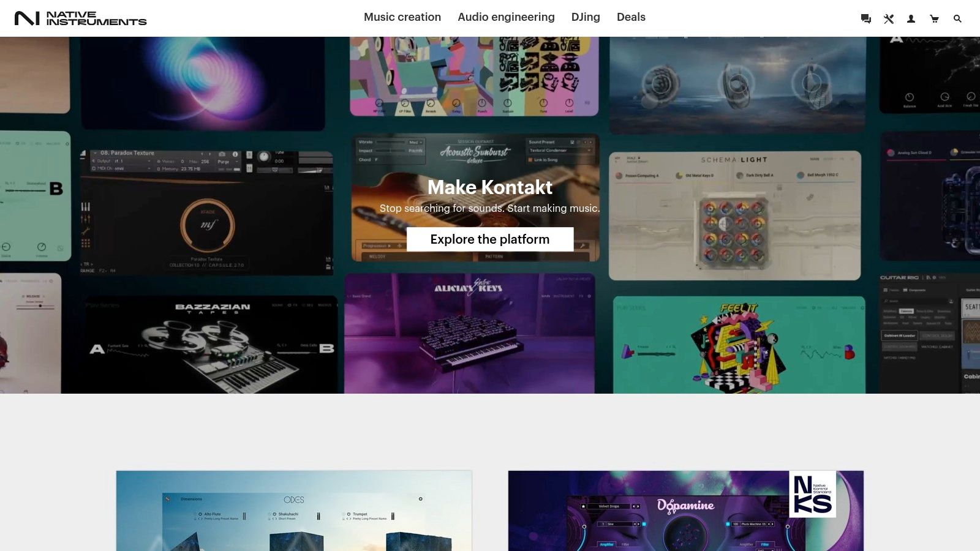Click the search icon

(x=957, y=18)
